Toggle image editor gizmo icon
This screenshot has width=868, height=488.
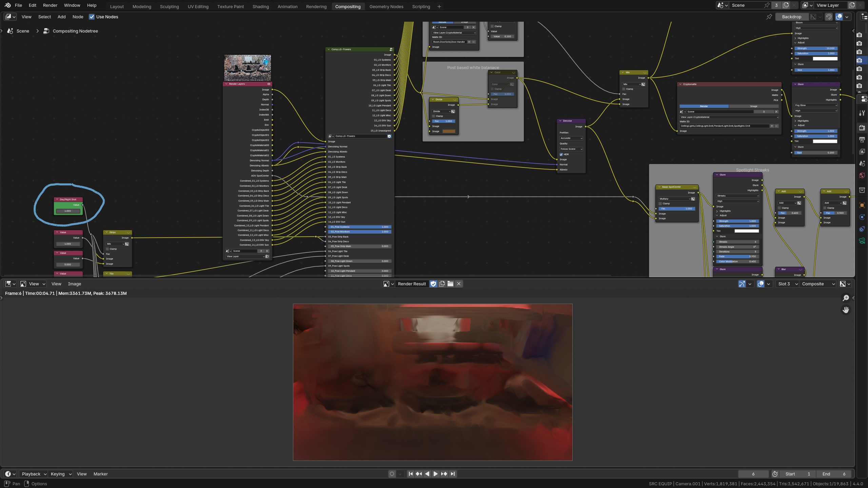coord(742,284)
